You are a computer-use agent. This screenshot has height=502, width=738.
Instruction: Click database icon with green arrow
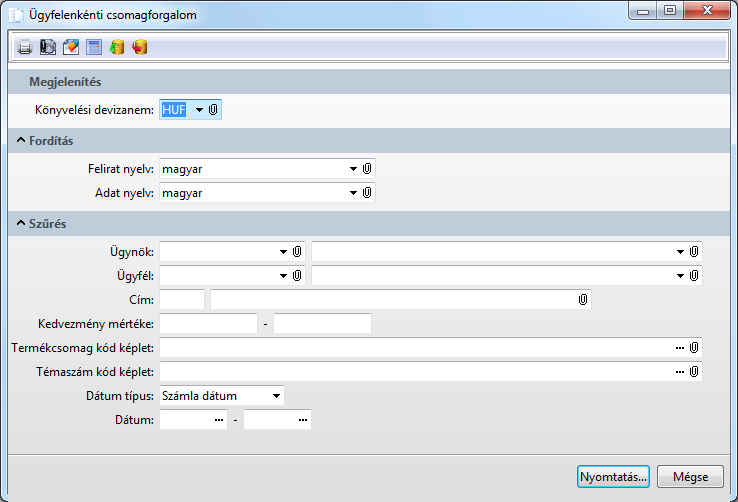point(117,47)
